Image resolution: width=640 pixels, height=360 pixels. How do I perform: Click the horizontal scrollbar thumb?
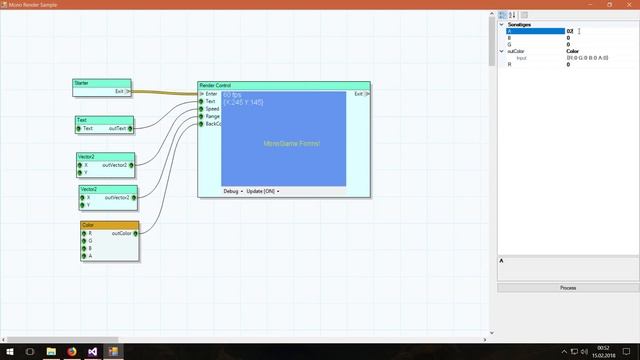click(62, 340)
